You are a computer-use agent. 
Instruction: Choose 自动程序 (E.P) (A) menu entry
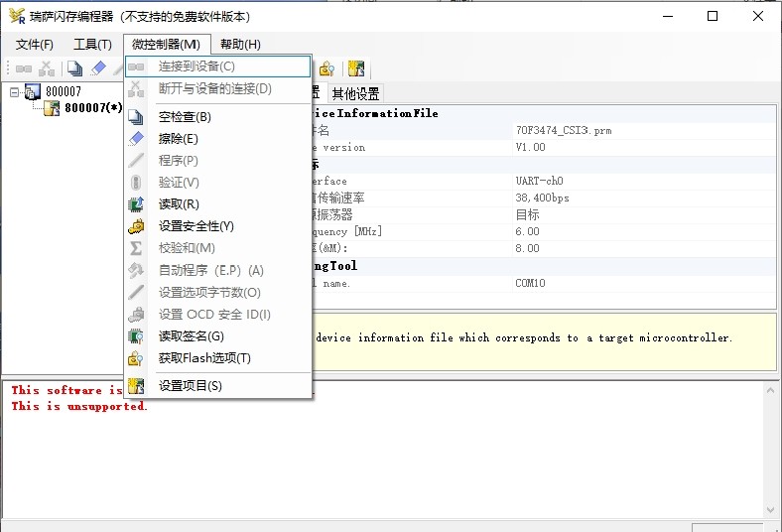[217, 270]
